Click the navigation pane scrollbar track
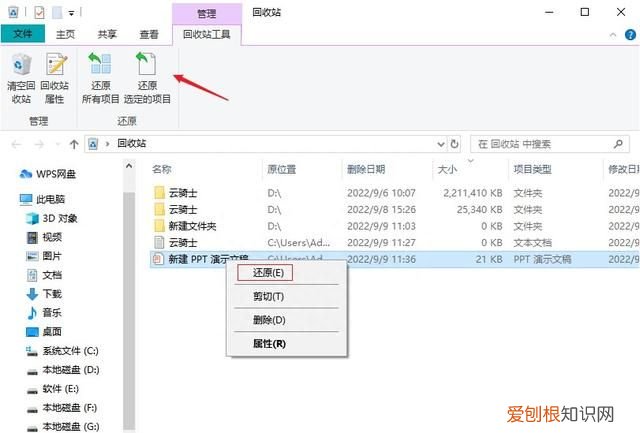This screenshot has width=640, height=433. pyautogui.click(x=129, y=310)
